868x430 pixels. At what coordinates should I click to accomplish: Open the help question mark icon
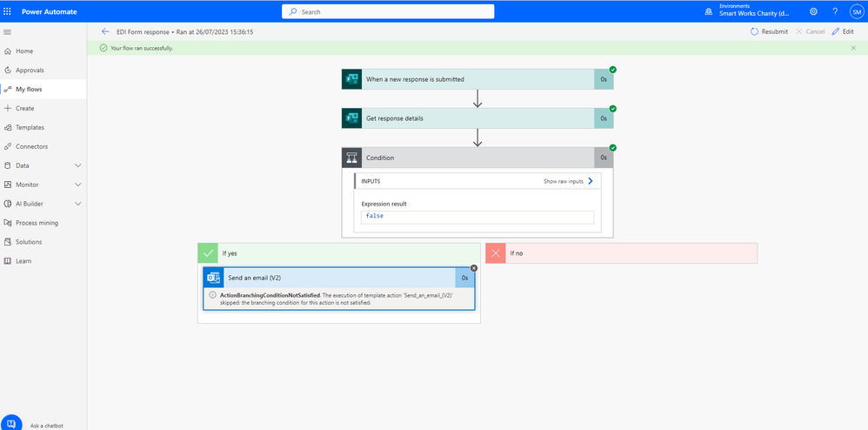point(835,11)
